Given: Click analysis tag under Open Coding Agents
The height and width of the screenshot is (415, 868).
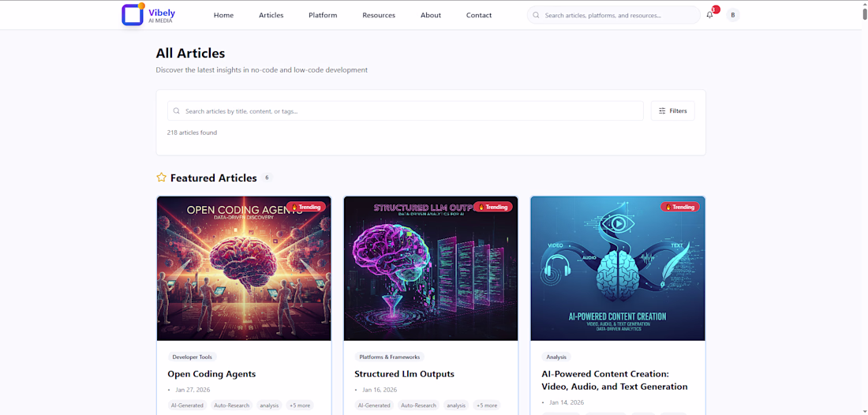Looking at the screenshot, I should [x=269, y=405].
